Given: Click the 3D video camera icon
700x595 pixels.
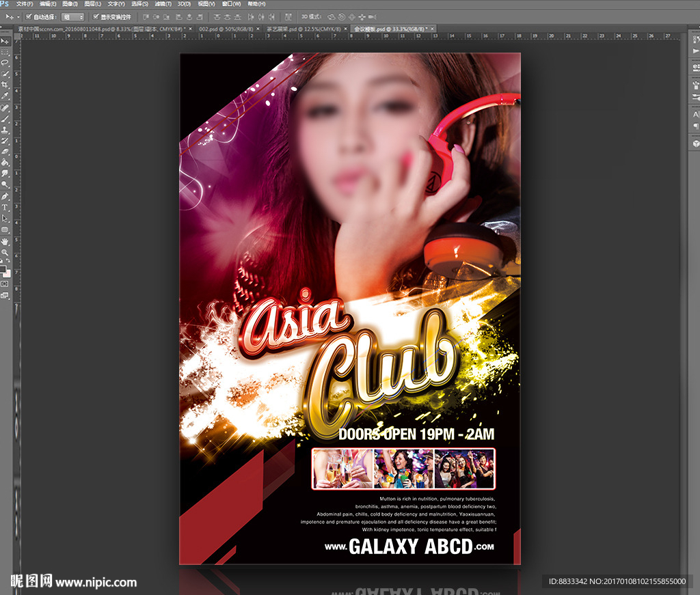Looking at the screenshot, I should (x=372, y=17).
